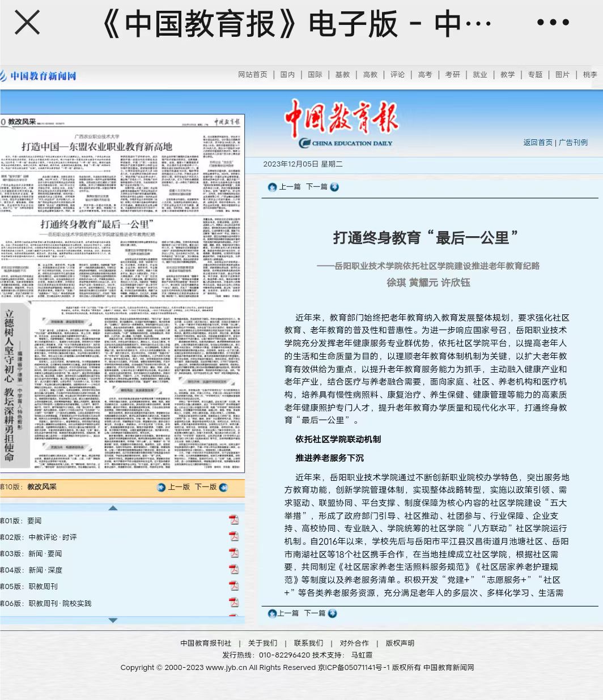Click the author line 徐琪 黄耀元 许欣钰

coord(428,283)
